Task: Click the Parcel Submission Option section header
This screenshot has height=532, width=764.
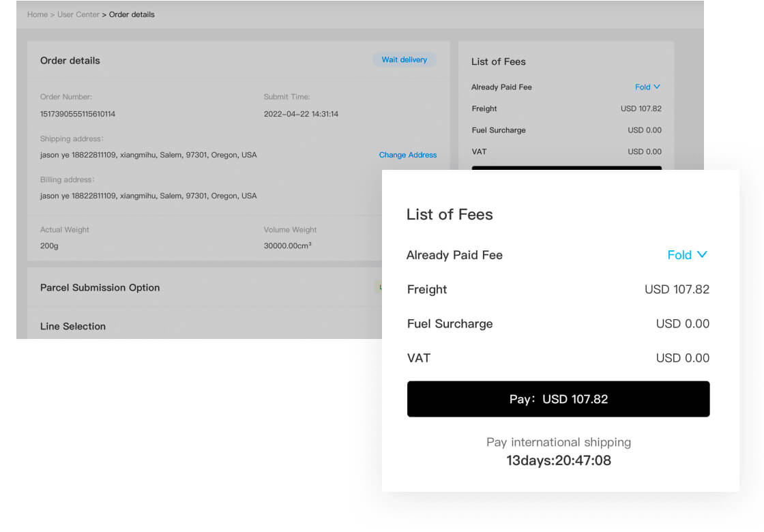Action: click(x=100, y=288)
